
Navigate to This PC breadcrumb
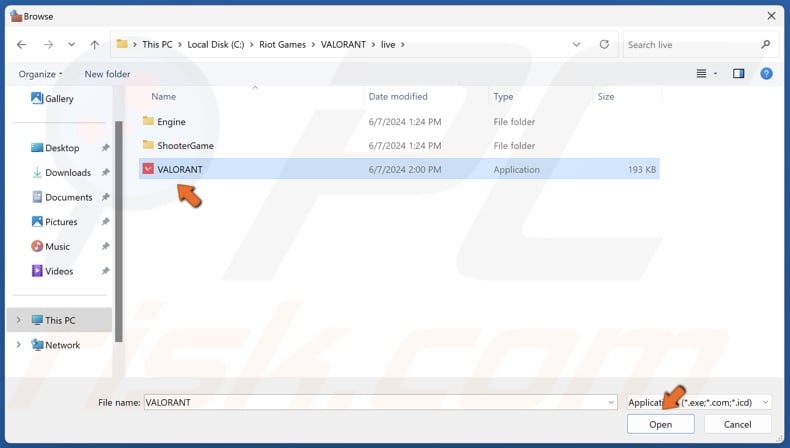click(157, 44)
